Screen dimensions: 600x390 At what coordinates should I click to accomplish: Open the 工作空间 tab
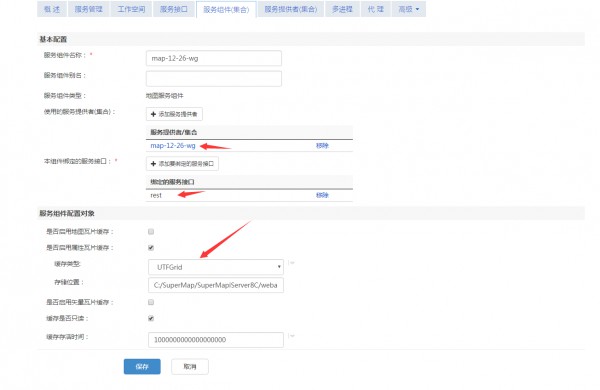[131, 9]
